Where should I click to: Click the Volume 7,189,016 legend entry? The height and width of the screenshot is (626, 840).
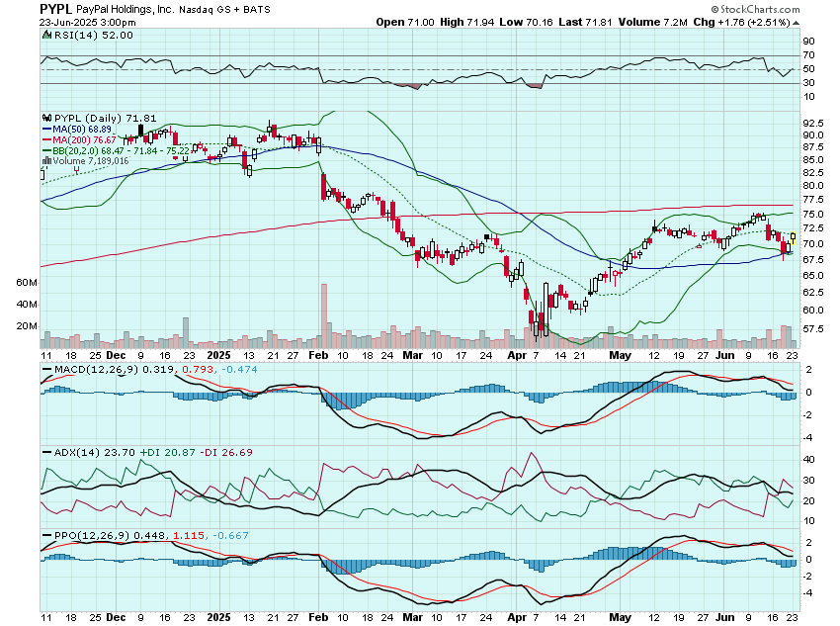pyautogui.click(x=86, y=161)
